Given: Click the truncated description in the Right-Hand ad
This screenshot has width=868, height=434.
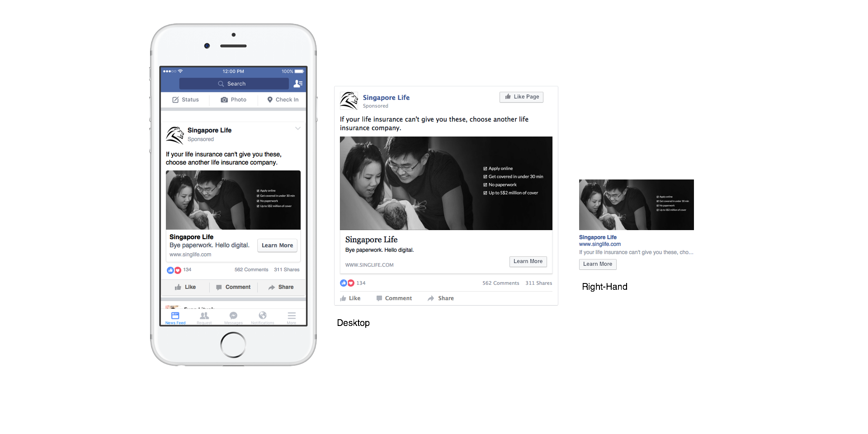Looking at the screenshot, I should 636,252.
